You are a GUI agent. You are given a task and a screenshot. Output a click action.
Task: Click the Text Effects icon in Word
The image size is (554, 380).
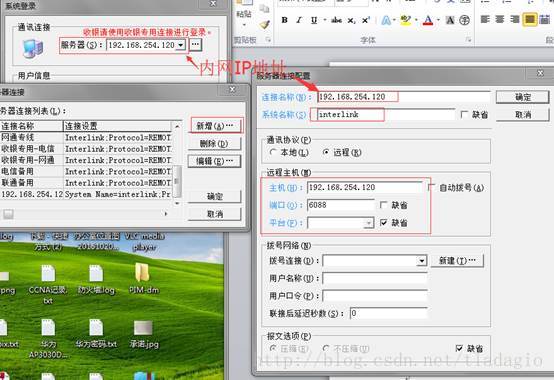tap(386, 20)
